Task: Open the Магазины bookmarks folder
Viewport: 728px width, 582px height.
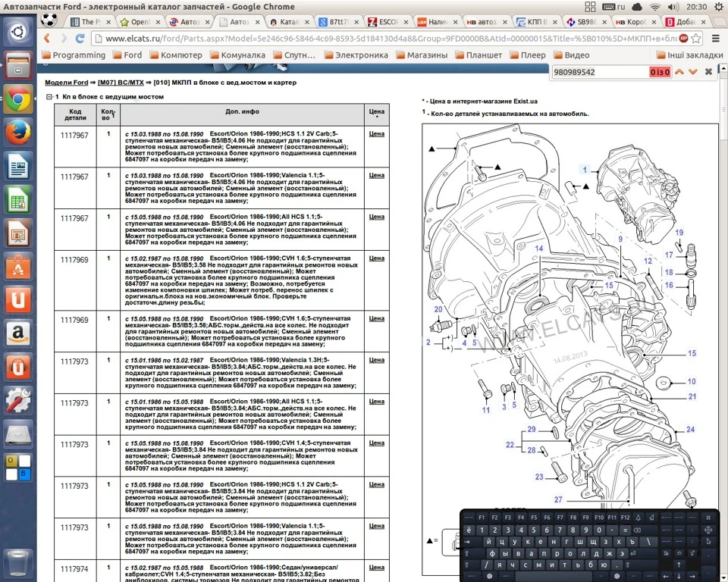Action: coord(422,55)
